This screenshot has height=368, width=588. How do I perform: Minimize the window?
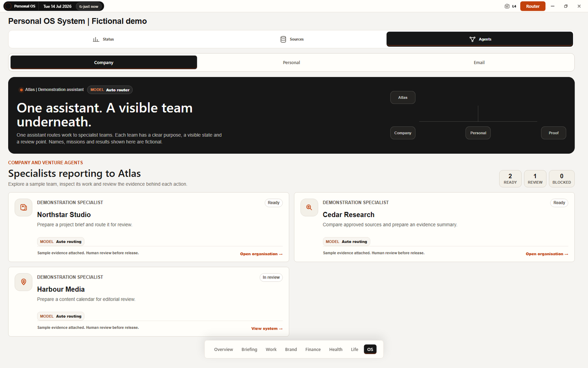point(552,6)
